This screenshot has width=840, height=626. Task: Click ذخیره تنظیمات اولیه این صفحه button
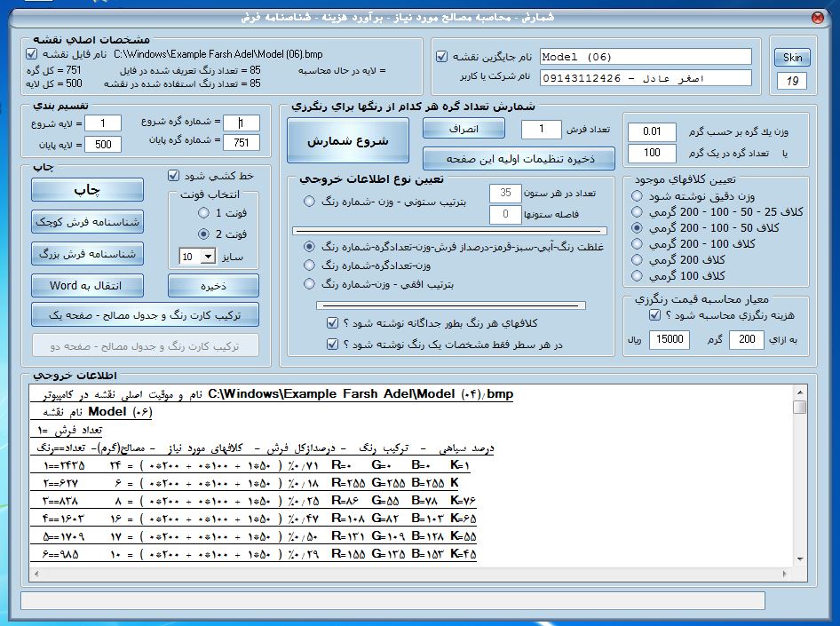(x=519, y=159)
